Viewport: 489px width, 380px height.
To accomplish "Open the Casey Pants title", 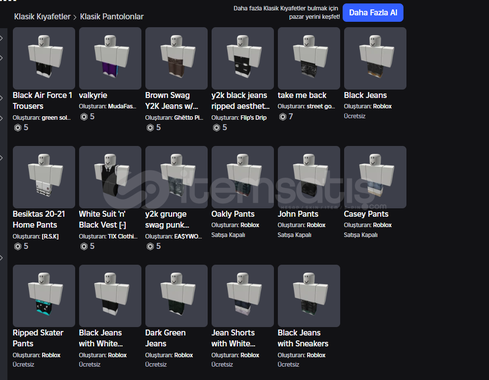I will tap(366, 214).
